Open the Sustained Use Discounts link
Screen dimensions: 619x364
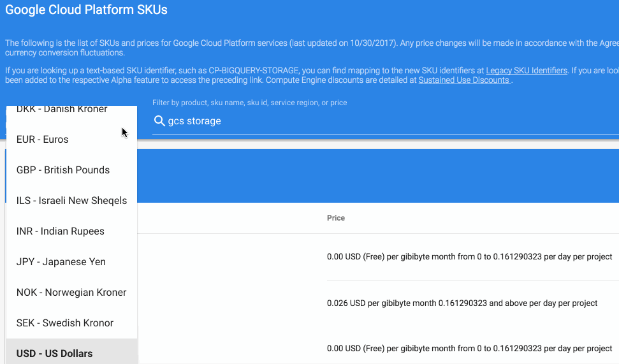point(464,80)
